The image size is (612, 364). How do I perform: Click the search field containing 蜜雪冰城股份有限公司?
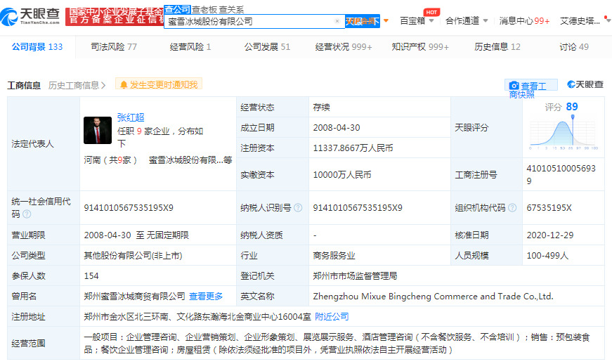pos(254,21)
